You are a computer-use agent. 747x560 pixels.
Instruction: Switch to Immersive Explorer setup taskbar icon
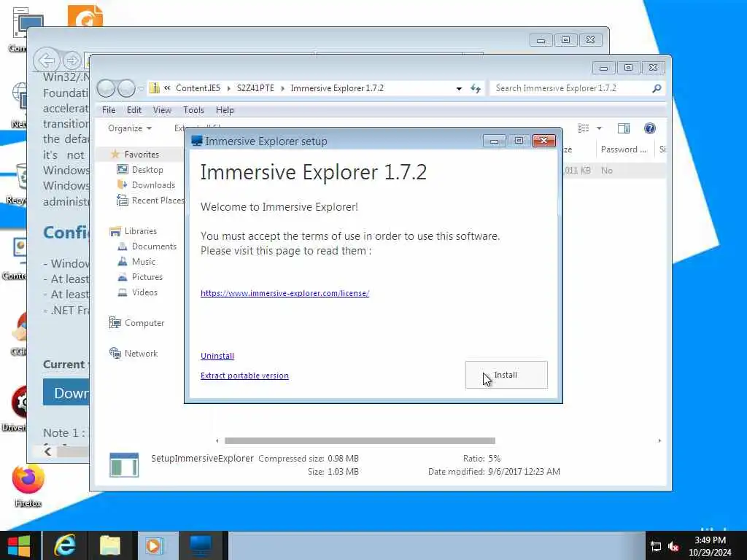pyautogui.click(x=201, y=545)
